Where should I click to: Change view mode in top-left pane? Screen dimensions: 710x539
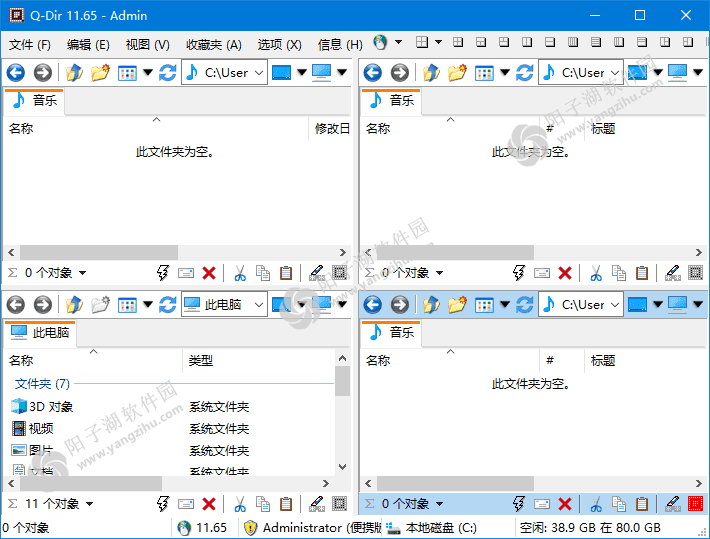coord(127,72)
